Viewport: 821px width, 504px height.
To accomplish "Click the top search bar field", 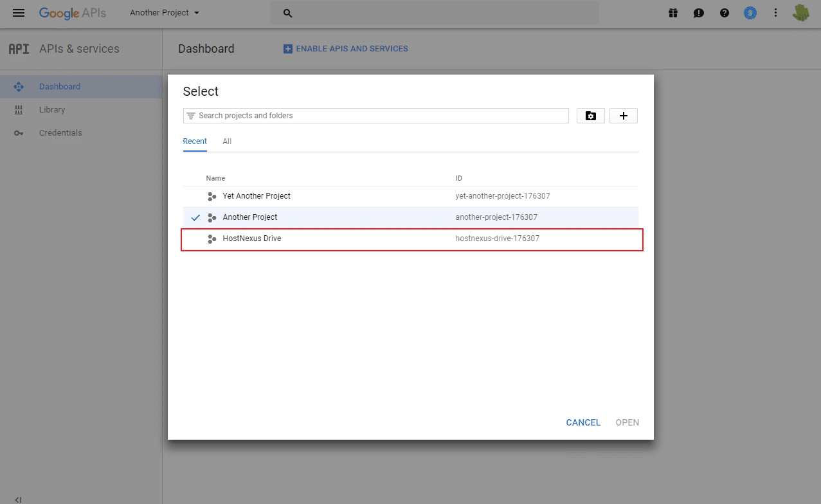I will (435, 13).
